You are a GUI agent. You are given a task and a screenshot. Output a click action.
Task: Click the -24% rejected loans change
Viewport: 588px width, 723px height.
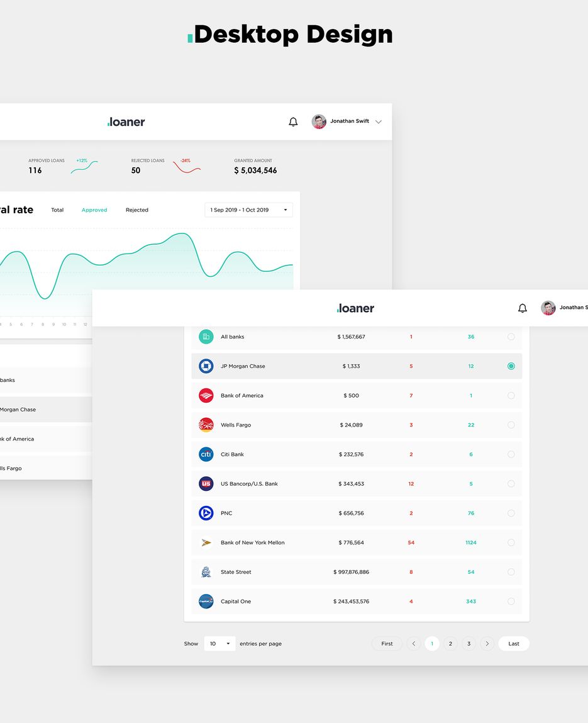point(186,160)
